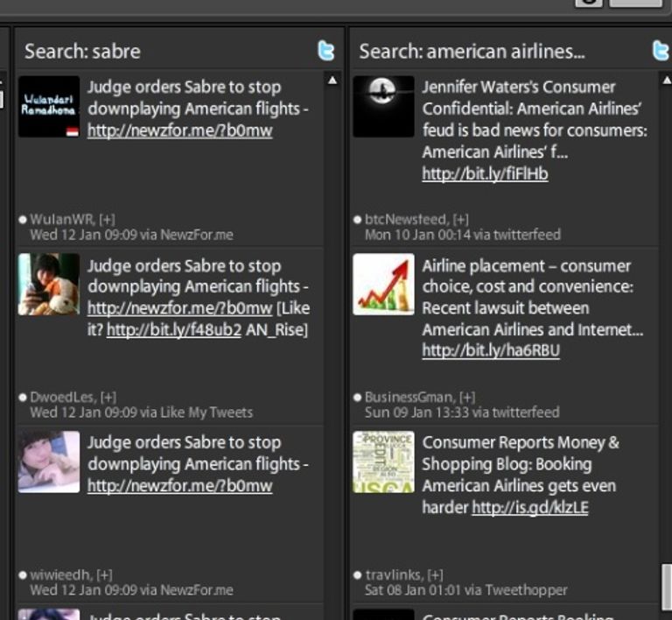This screenshot has width=672, height=620.
Task: Open wiwieedh's profile avatar
Action: [49, 461]
